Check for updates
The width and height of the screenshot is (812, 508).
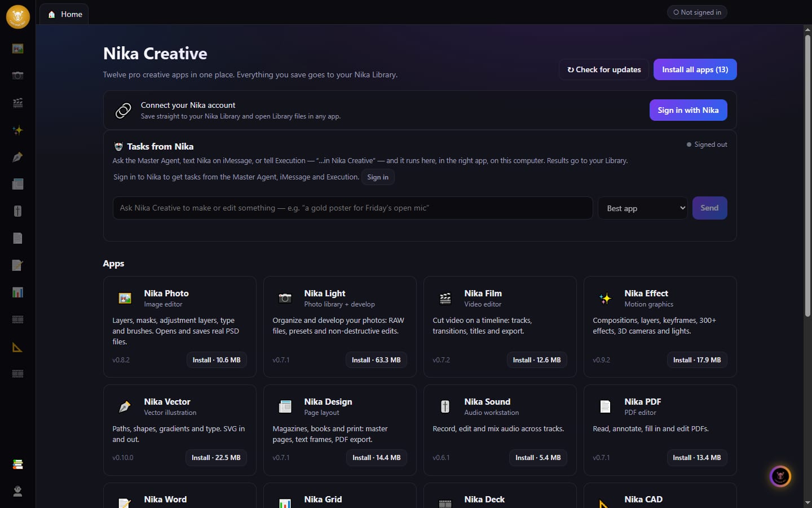(604, 69)
